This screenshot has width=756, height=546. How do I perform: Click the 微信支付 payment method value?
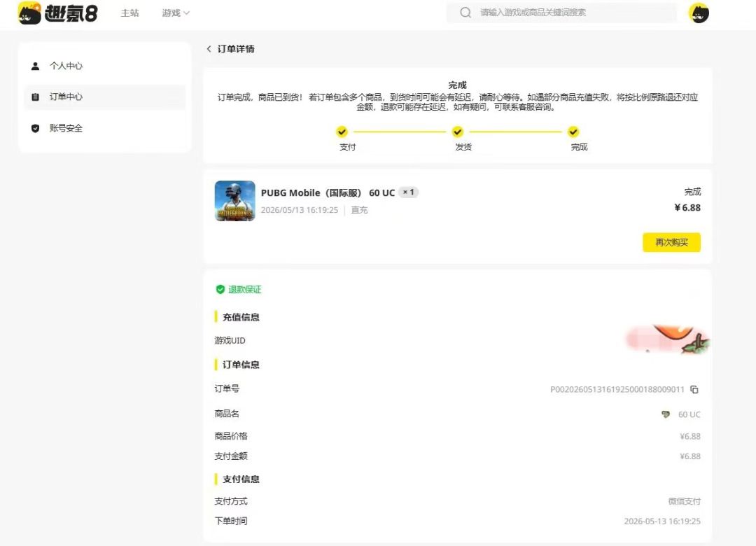684,501
